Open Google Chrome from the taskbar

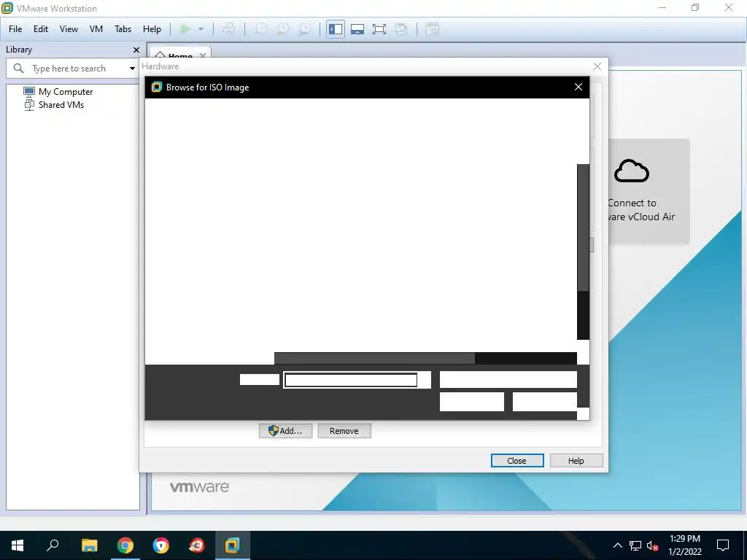tap(125, 545)
